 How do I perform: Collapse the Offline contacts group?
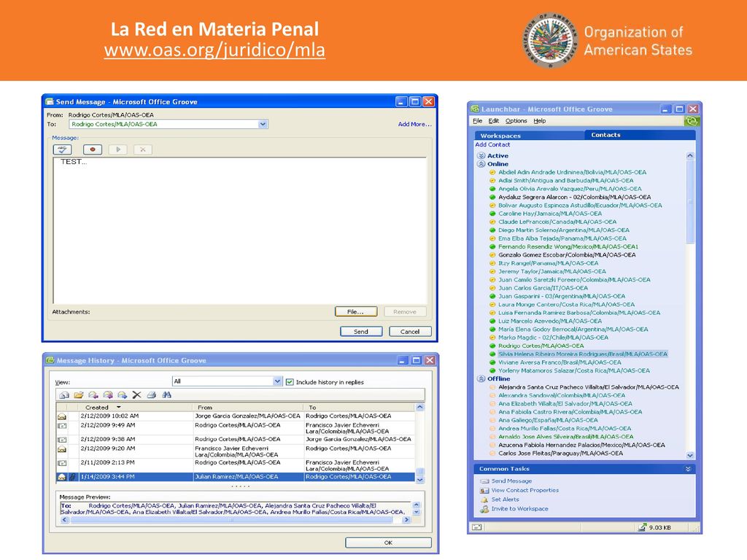click(481, 379)
